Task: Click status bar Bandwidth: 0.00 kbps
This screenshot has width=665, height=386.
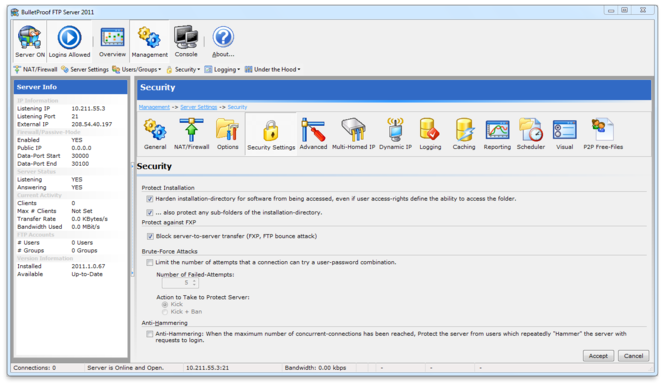Action: (315, 368)
